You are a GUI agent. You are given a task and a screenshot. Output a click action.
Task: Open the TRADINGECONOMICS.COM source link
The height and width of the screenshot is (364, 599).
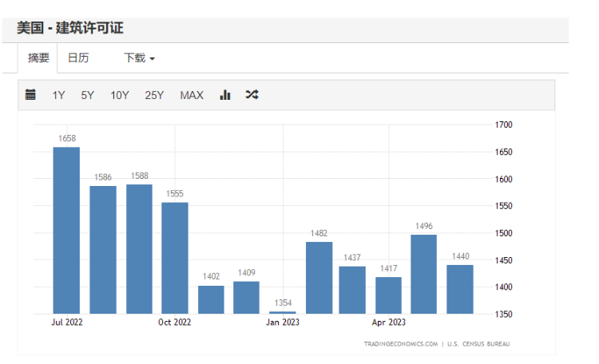coord(400,344)
